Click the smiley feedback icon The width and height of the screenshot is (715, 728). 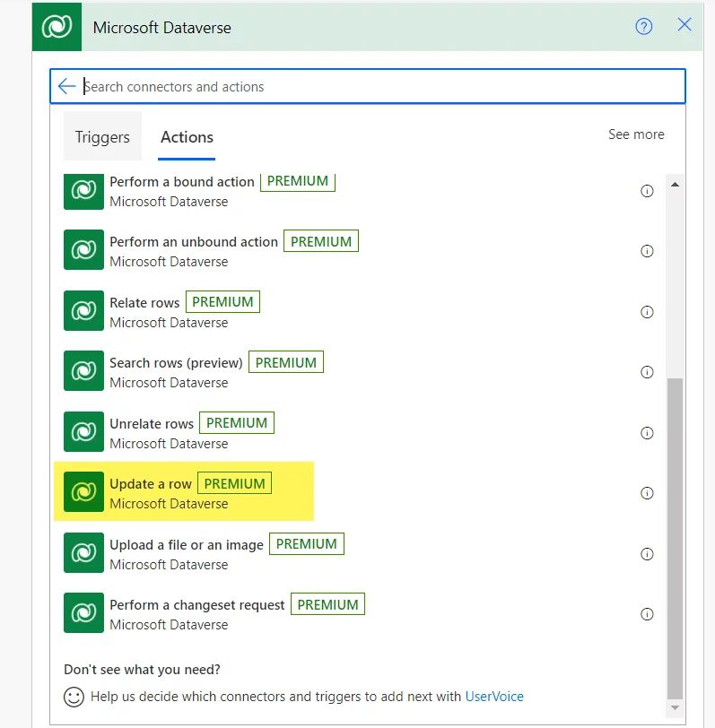click(x=74, y=697)
